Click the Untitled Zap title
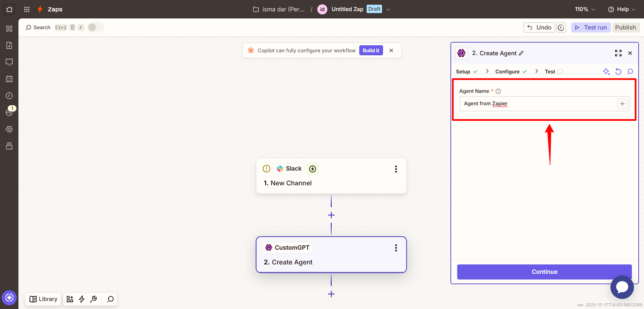Viewport: 644px width, 309px height. tap(347, 9)
